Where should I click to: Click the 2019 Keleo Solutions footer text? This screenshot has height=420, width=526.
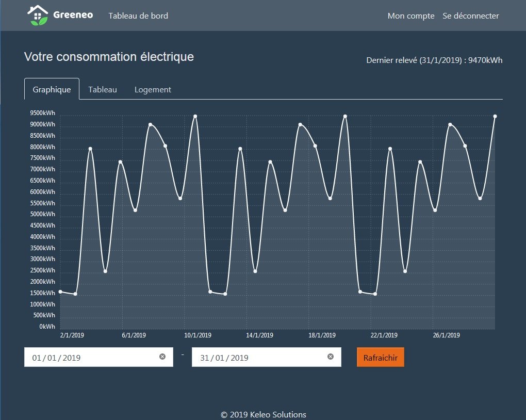264,415
